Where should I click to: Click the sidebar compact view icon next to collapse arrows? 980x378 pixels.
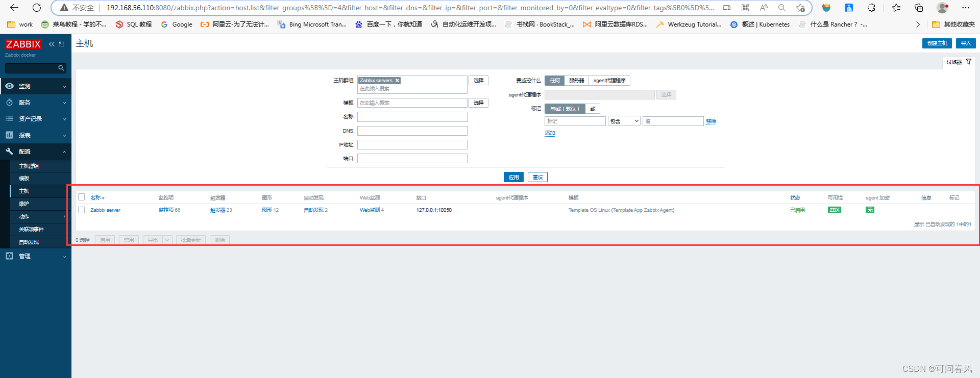[61, 44]
